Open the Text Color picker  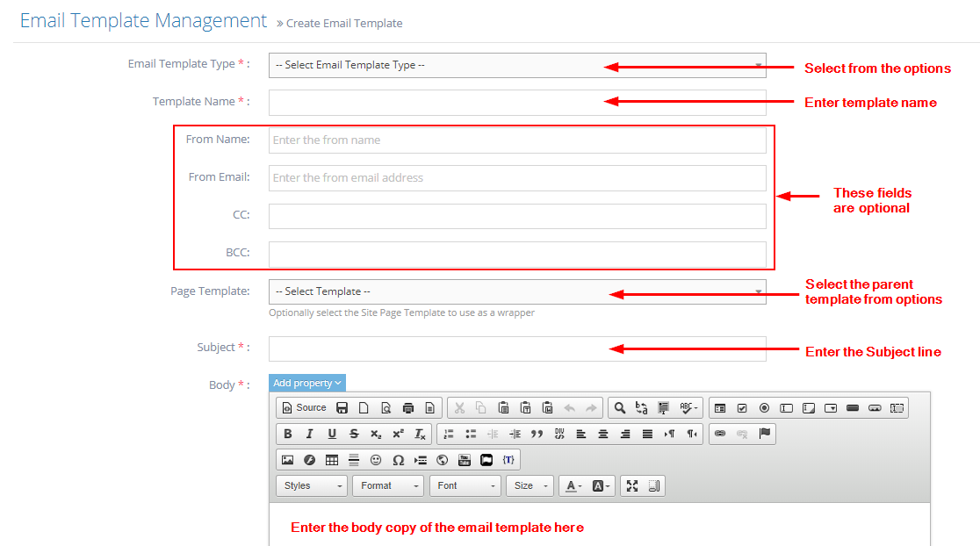pyautogui.click(x=580, y=485)
